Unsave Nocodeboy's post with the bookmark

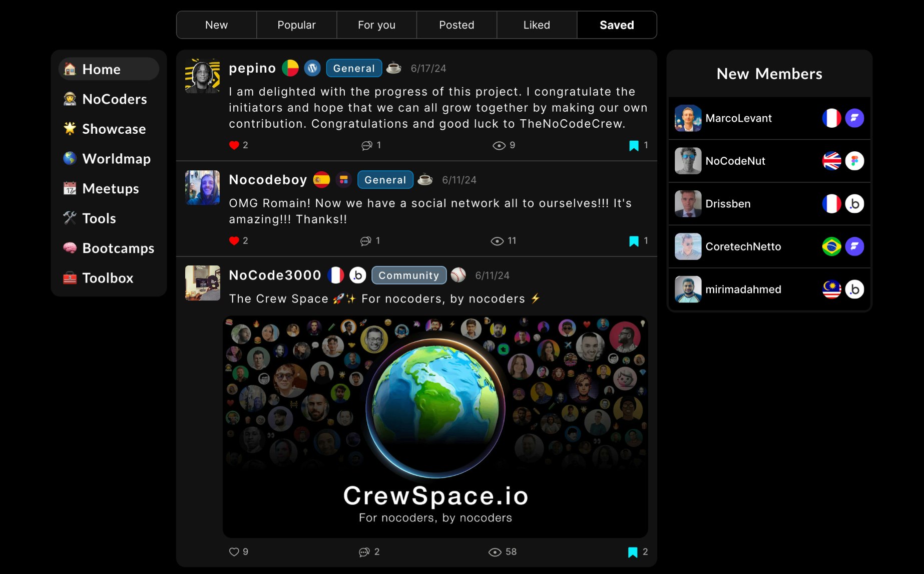(x=634, y=241)
